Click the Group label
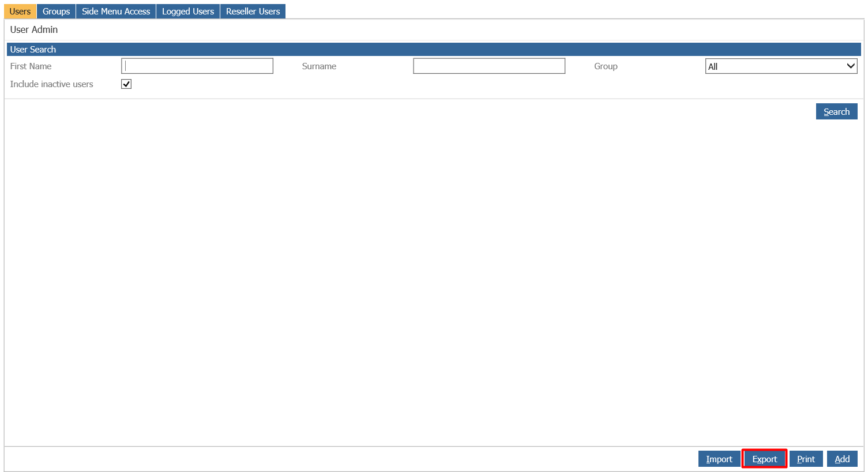868x472 pixels. [606, 66]
